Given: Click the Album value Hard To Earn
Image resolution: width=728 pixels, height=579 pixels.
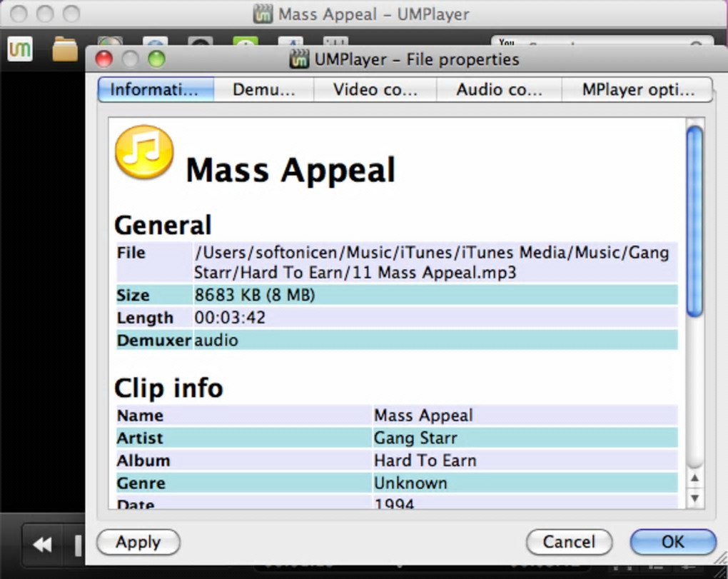Looking at the screenshot, I should (x=425, y=460).
